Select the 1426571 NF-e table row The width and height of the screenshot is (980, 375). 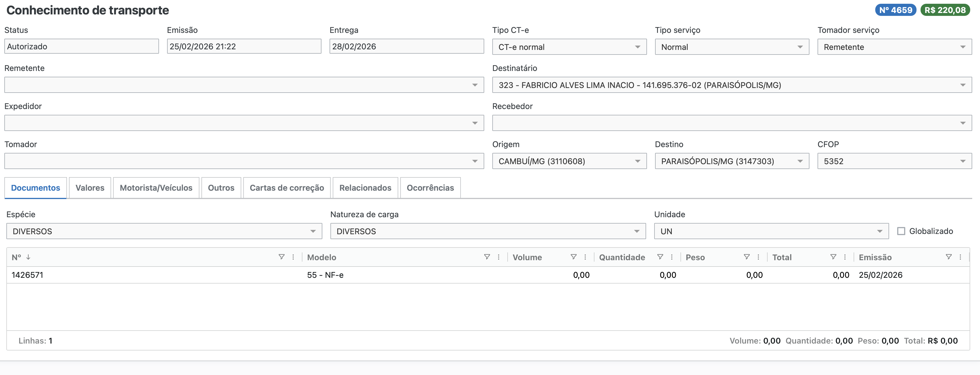(152, 275)
